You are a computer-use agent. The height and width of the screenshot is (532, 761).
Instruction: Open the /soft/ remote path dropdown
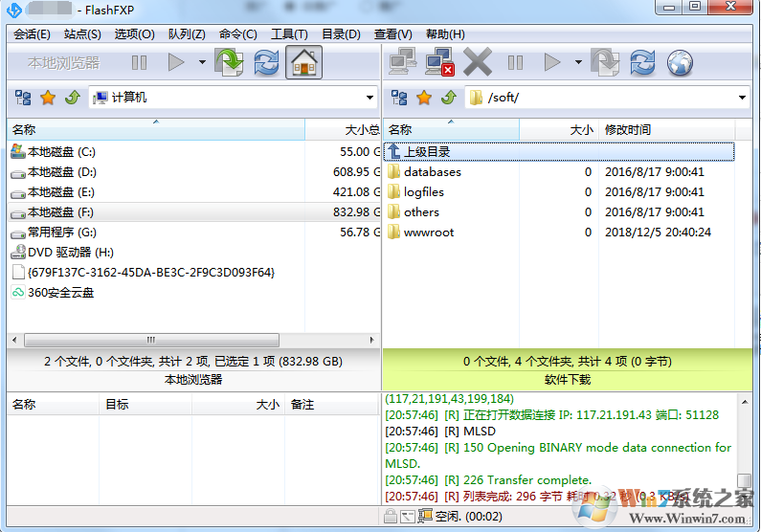[743, 98]
